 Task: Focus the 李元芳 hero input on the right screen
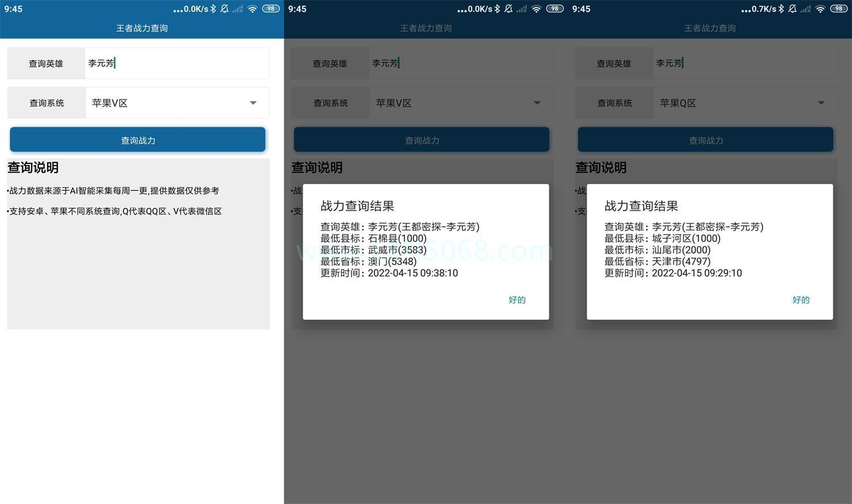(x=745, y=63)
